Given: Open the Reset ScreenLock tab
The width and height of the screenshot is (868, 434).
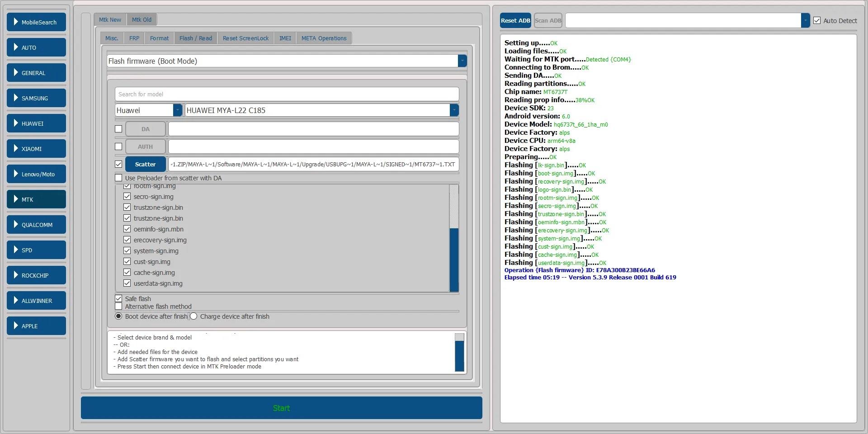Looking at the screenshot, I should click(x=245, y=38).
